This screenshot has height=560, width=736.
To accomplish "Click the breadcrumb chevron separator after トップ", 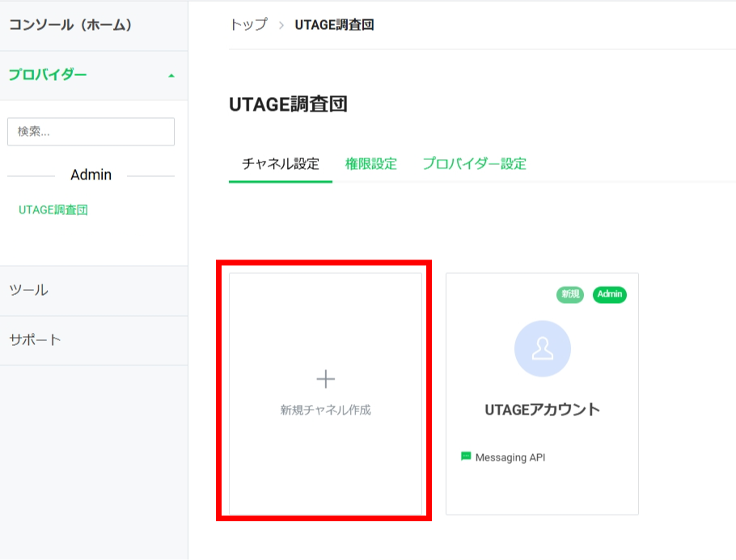I will coord(281,25).
